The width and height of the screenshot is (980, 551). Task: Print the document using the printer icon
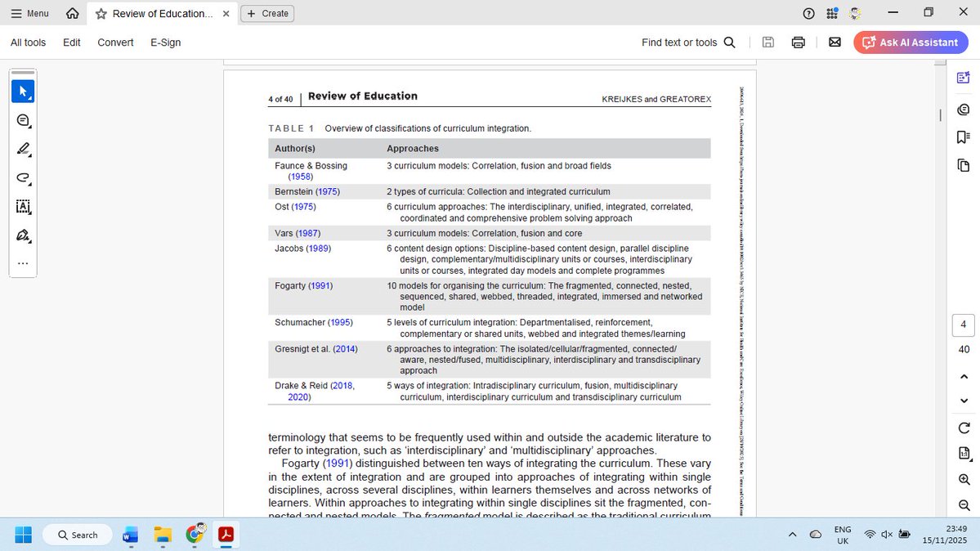[x=798, y=42]
